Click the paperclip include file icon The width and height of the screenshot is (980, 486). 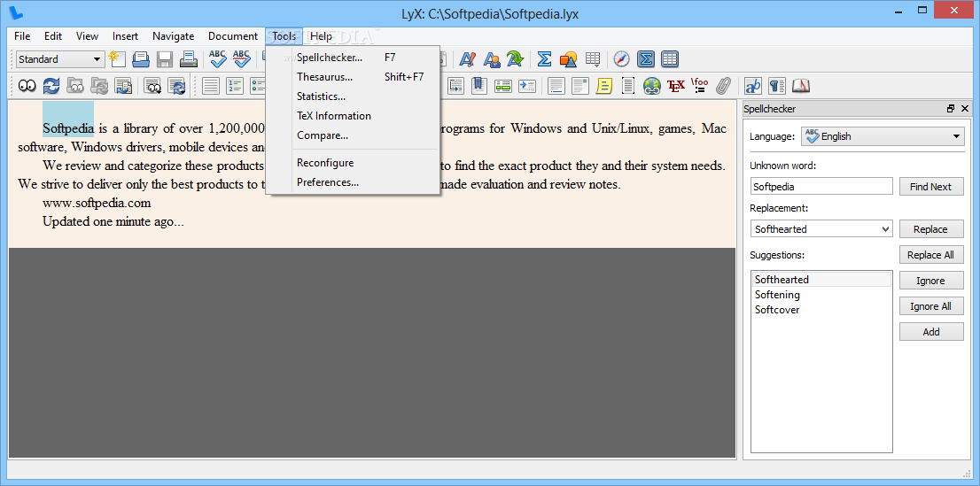(723, 86)
